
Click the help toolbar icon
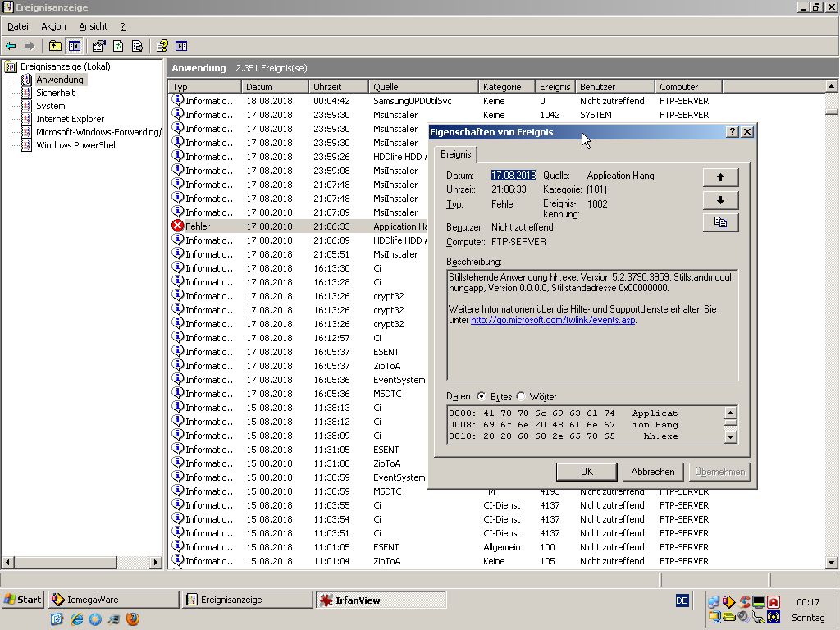[x=162, y=46]
